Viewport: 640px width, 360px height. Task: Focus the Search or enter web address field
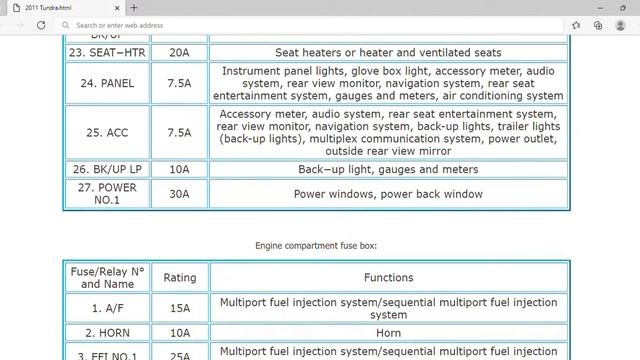tap(310, 25)
